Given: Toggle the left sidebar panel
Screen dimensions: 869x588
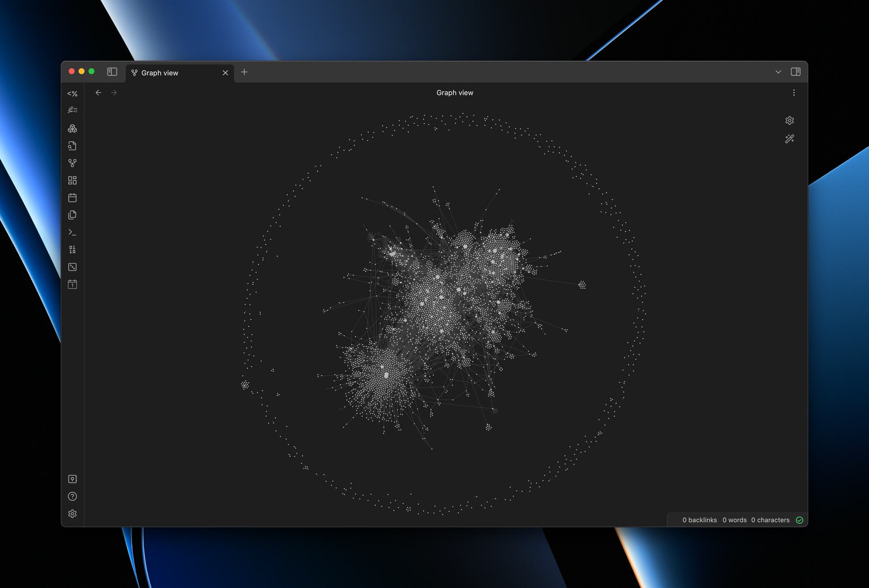Looking at the screenshot, I should tap(112, 72).
